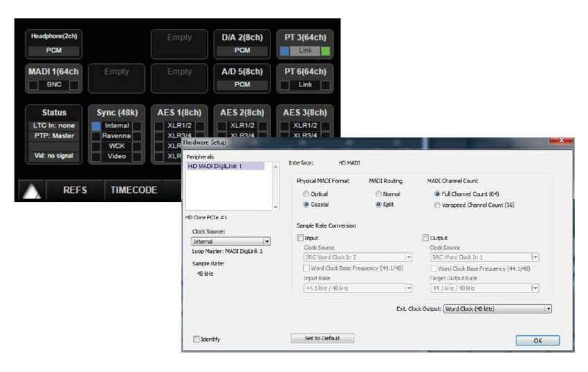Select the Headphone(2ch) module tile
The image size is (588, 372).
pyautogui.click(x=54, y=44)
